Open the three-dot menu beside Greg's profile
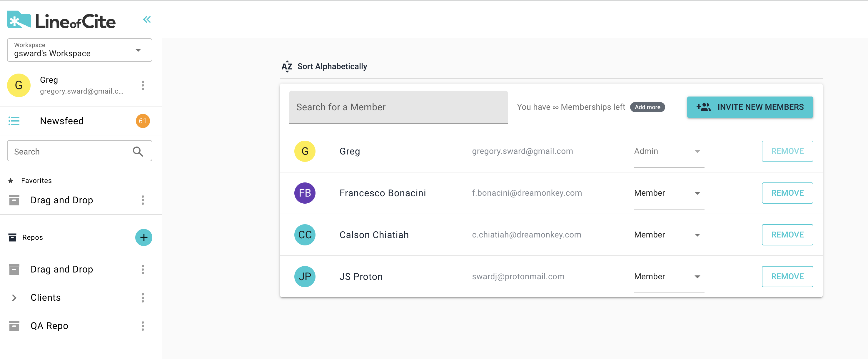The width and height of the screenshot is (868, 359). 143,85
